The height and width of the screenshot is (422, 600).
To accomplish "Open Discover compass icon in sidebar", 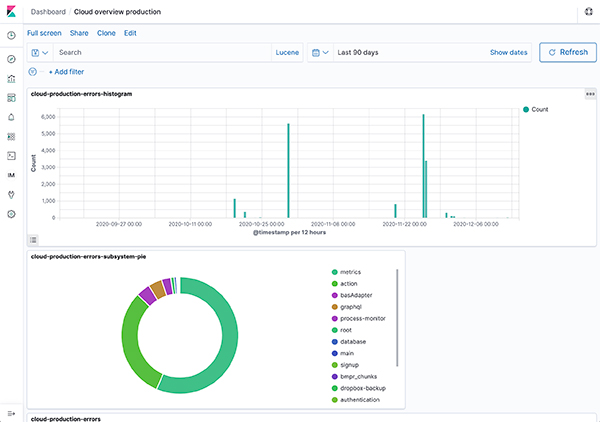I will pos(11,59).
